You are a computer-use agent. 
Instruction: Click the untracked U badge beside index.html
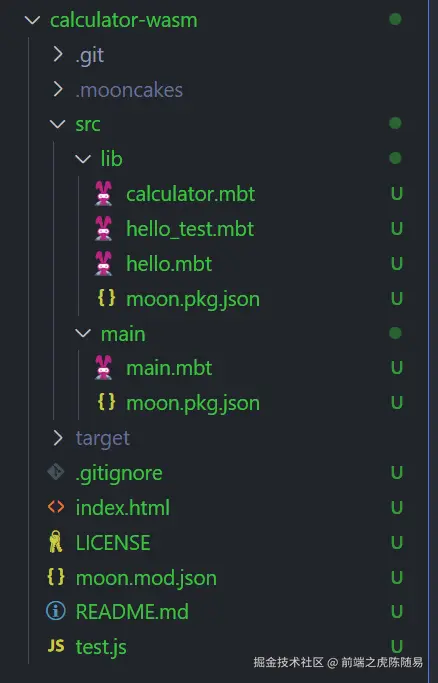pos(397,507)
